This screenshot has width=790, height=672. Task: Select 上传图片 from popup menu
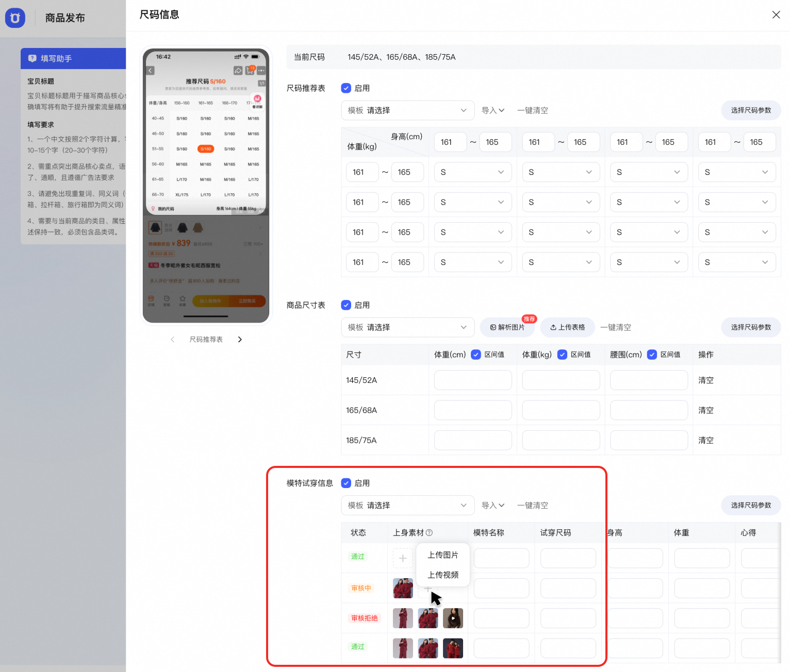(443, 555)
